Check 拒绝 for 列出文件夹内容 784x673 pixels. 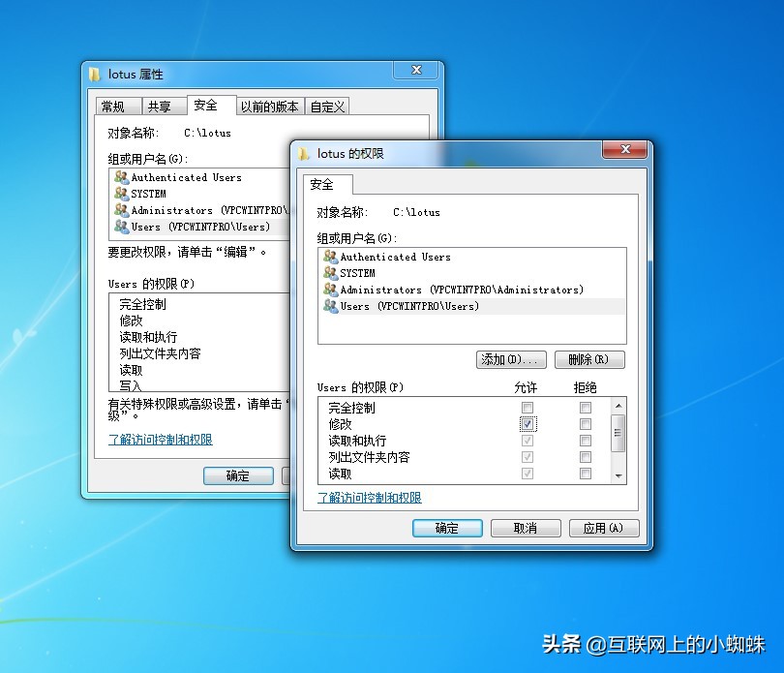(585, 456)
